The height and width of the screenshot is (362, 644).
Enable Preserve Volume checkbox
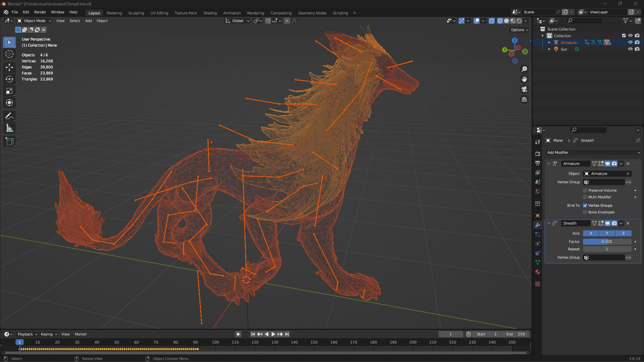point(585,190)
